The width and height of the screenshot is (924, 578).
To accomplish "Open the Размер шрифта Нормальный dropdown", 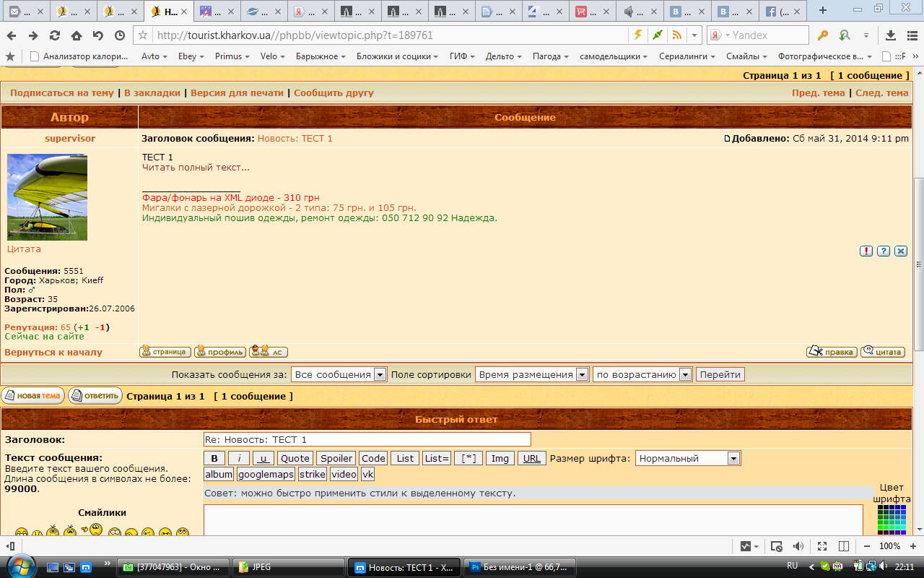I will [x=687, y=458].
